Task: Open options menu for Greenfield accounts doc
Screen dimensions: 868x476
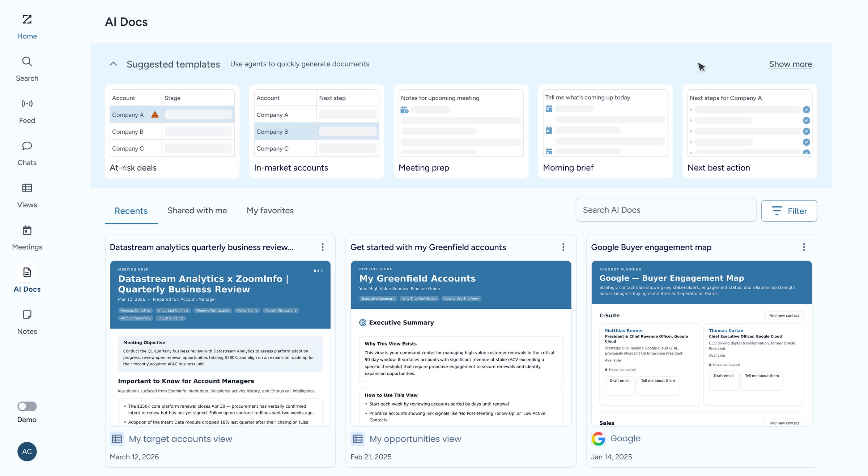Action: 563,247
